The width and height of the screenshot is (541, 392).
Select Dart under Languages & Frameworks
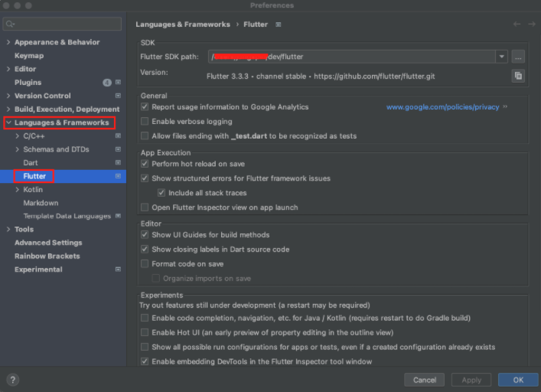pyautogui.click(x=31, y=162)
